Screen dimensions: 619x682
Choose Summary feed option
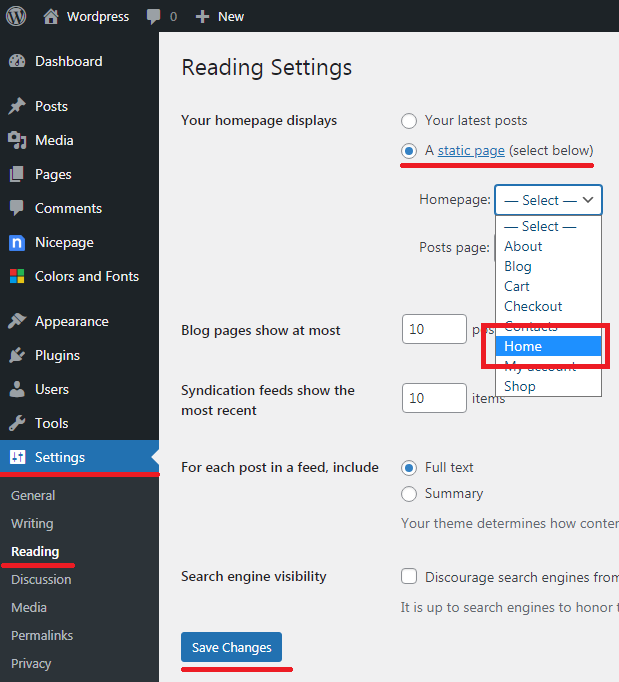tap(409, 494)
